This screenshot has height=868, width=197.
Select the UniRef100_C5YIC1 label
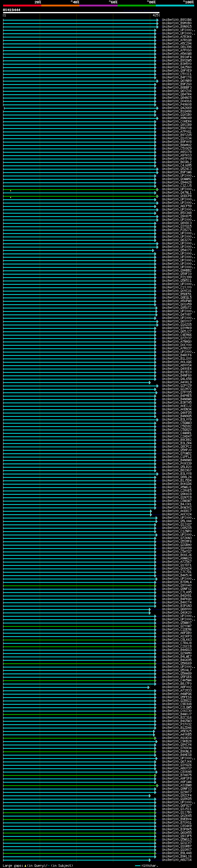point(177,74)
